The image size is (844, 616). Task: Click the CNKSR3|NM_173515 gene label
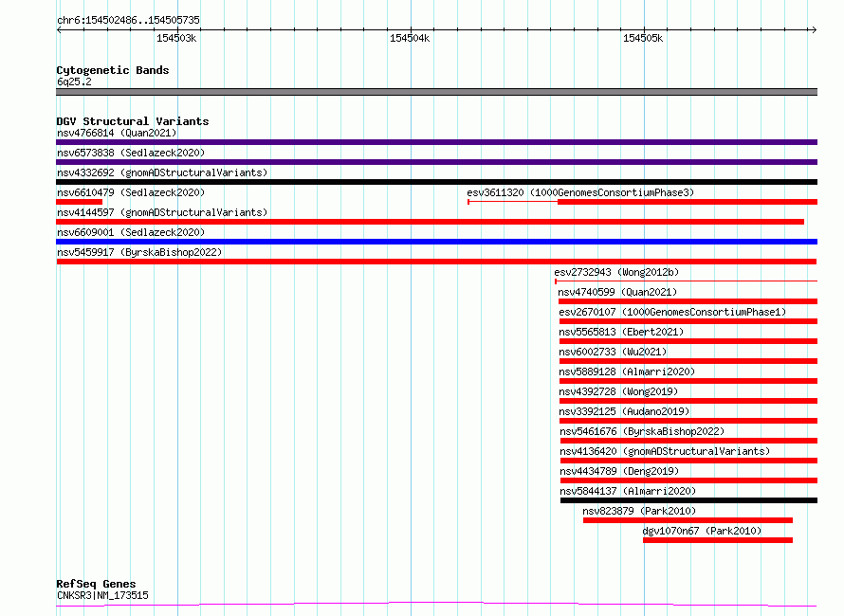(102, 595)
